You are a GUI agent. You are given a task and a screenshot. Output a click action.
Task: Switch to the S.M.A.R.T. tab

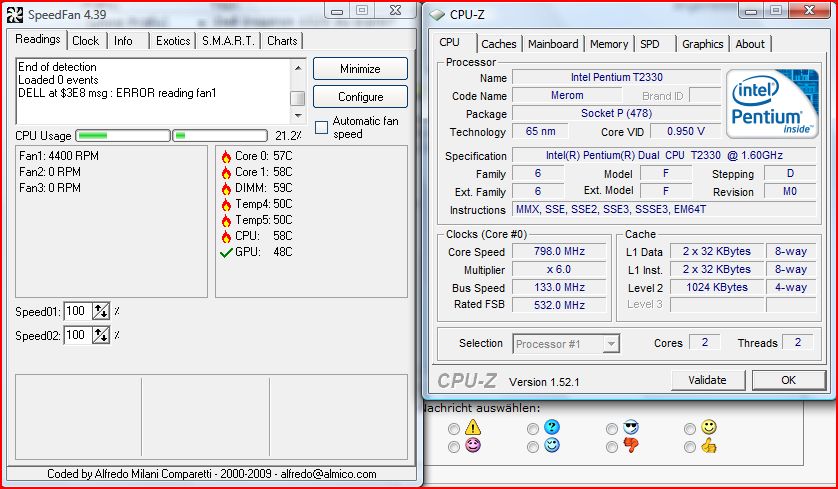[228, 41]
